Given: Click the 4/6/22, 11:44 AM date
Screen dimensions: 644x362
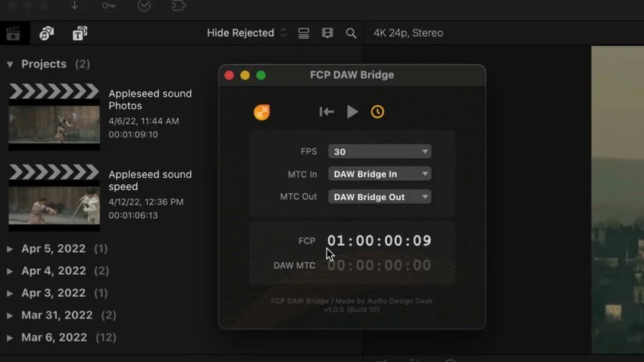Looking at the screenshot, I should coord(144,121).
